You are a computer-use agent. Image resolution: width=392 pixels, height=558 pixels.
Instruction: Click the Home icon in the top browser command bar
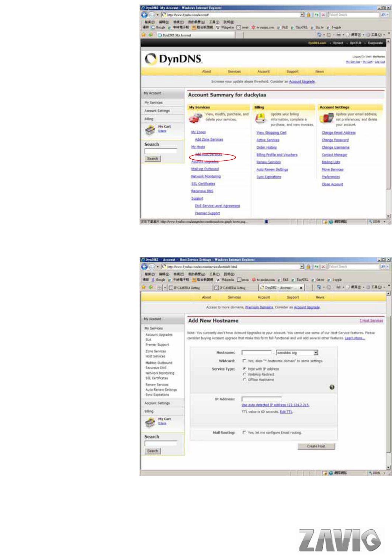[319, 35]
